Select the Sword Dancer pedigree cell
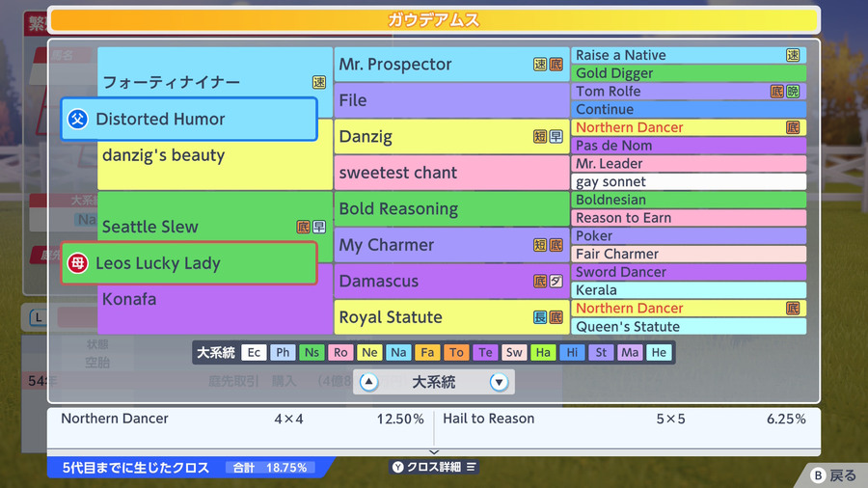The height and width of the screenshot is (488, 868). pos(689,272)
